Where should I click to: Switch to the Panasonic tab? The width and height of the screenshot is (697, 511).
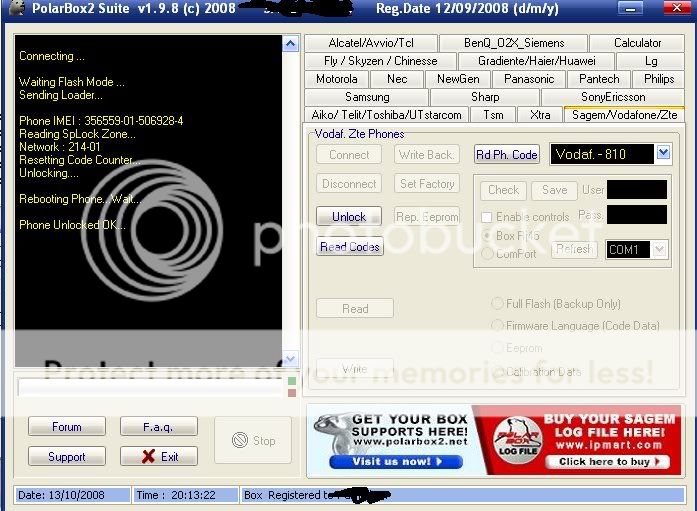tap(529, 79)
